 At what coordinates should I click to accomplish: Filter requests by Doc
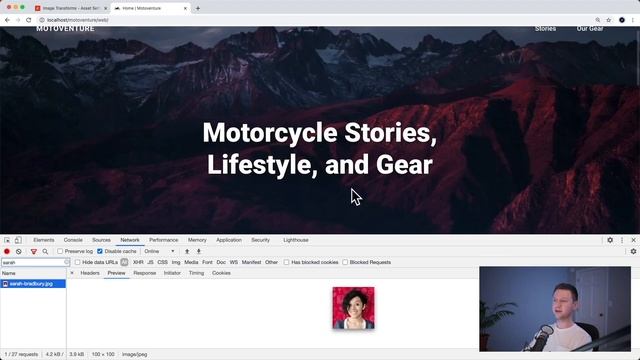click(221, 262)
